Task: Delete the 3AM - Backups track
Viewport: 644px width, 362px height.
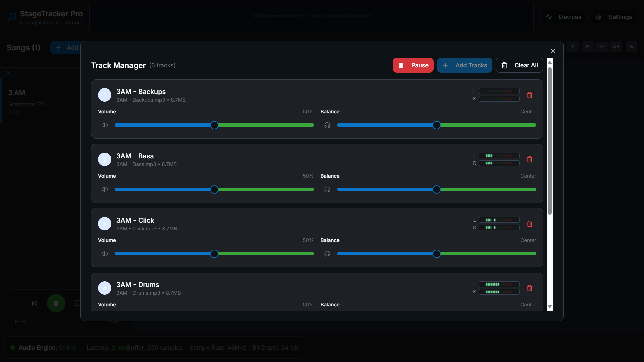Action: [x=530, y=95]
